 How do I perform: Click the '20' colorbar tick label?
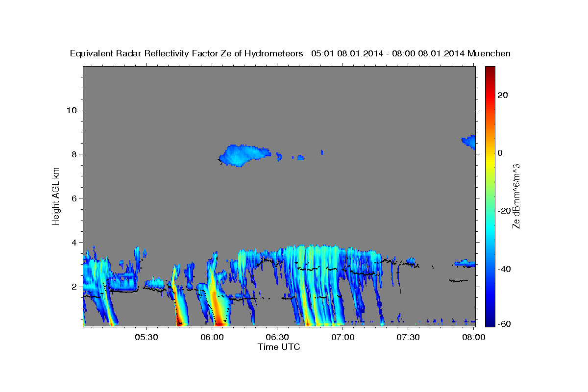(502, 95)
